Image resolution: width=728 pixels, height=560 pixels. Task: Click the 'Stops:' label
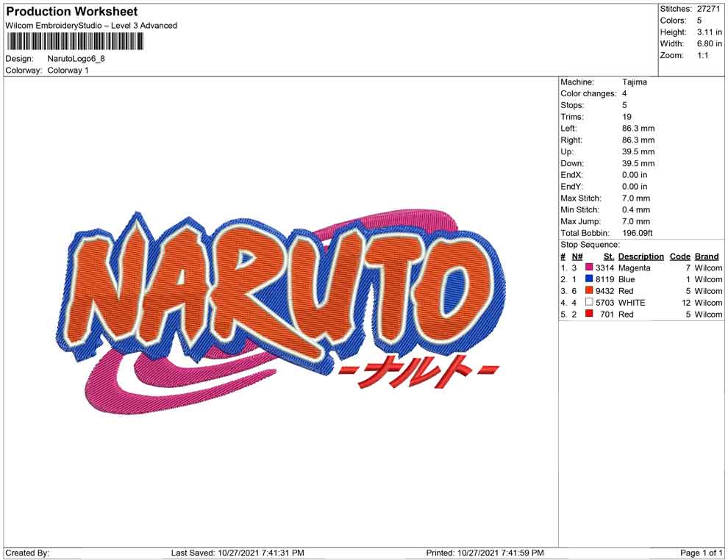572,105
